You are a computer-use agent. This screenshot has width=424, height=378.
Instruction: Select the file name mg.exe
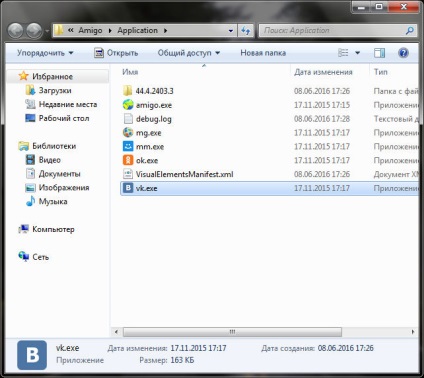click(x=148, y=133)
